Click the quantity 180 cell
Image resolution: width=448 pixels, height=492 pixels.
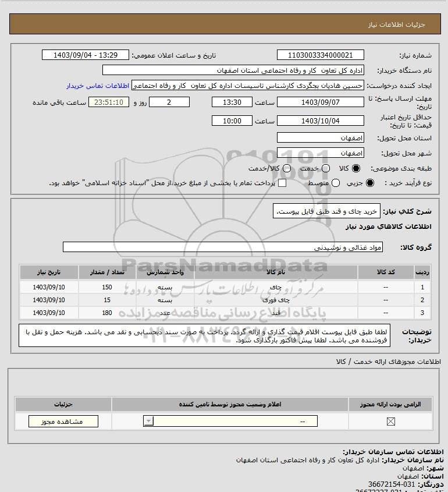pyautogui.click(x=107, y=313)
